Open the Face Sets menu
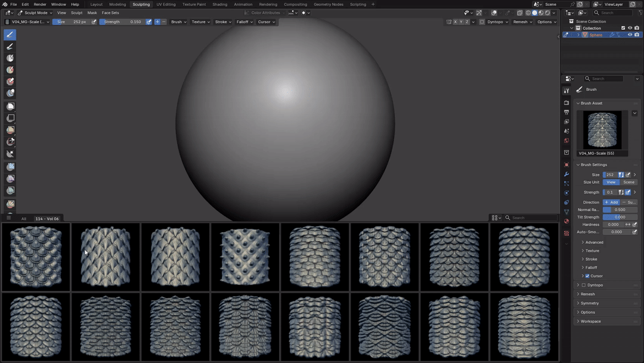Viewport: 644px width, 363px height. click(110, 13)
